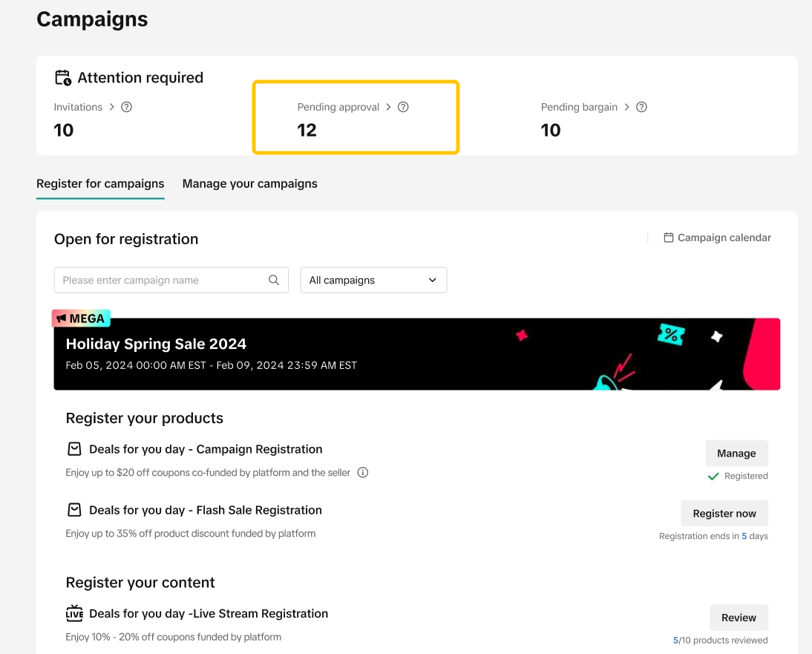Click the shopping bag icon for Flash Sale Registration
The image size is (812, 654).
74,510
